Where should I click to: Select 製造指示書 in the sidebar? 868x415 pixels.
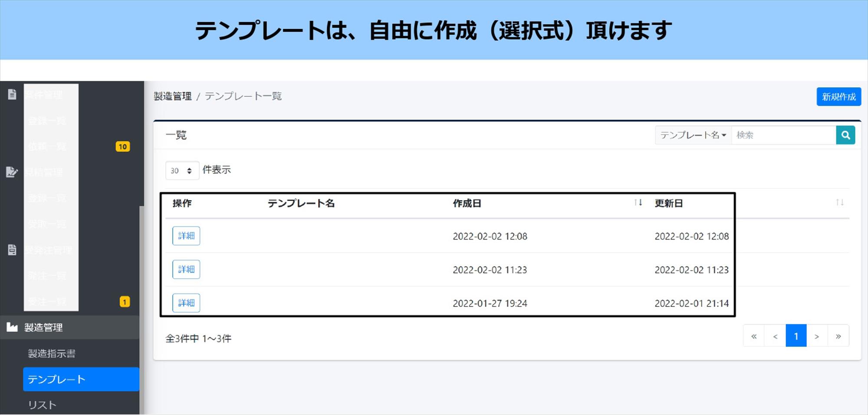click(x=52, y=353)
